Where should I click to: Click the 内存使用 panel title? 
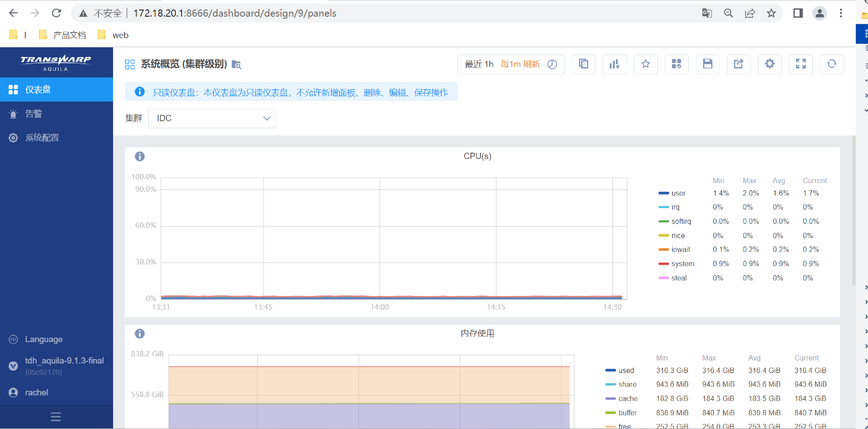tap(478, 333)
